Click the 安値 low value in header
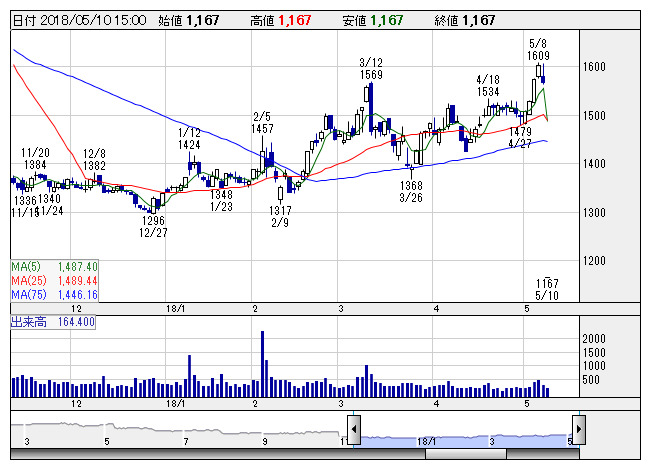 (386, 20)
